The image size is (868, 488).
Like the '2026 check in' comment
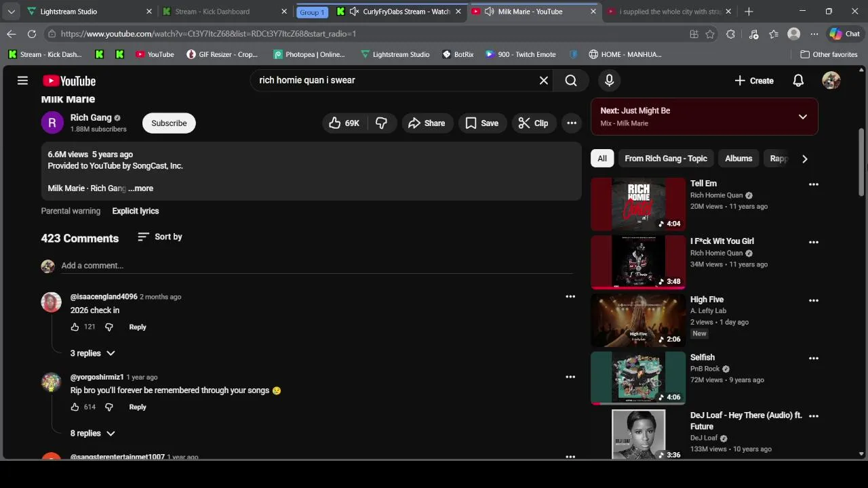pyautogui.click(x=75, y=327)
